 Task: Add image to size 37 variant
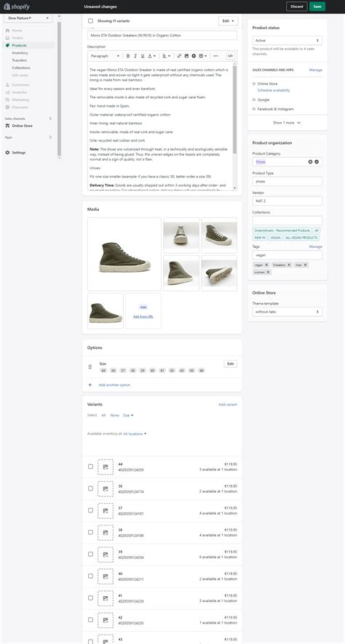coord(106,510)
